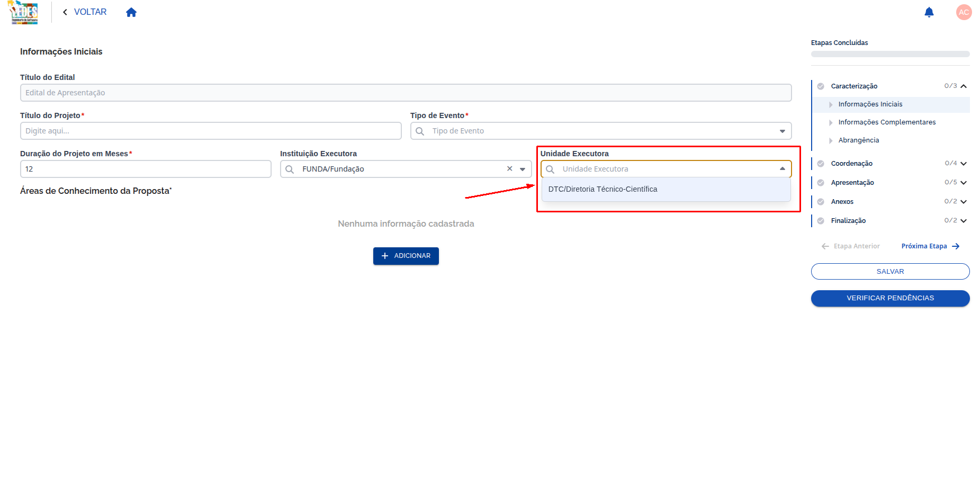980x492 pixels.
Task: Click the Coordenação section title
Action: 851,164
